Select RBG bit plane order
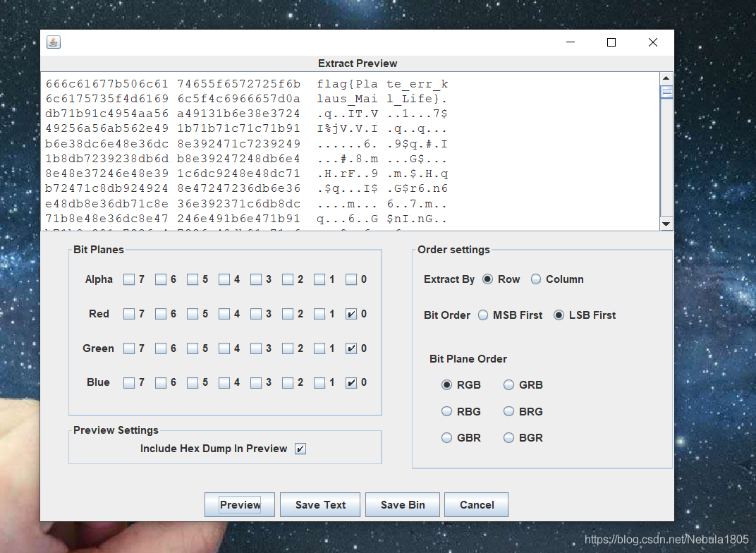Viewport: 756px width, 553px height. [447, 411]
